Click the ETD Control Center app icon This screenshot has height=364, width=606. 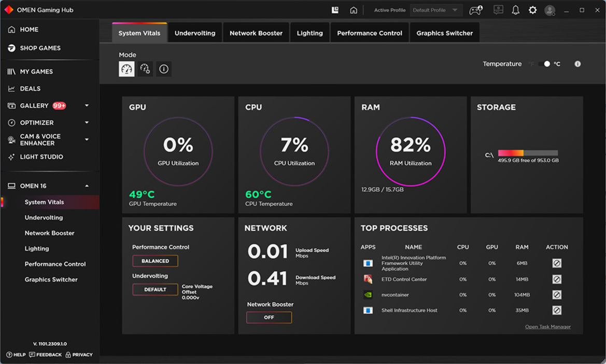click(x=368, y=279)
